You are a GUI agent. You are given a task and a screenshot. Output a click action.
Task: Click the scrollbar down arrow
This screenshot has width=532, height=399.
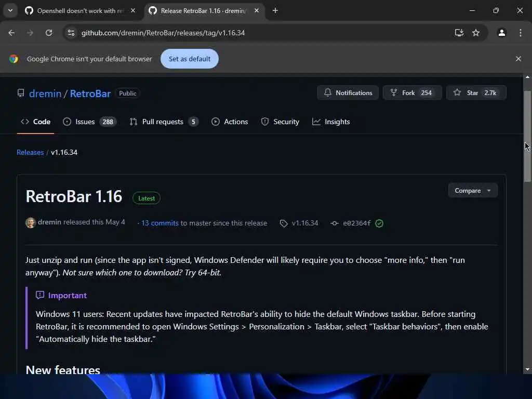[527, 369]
